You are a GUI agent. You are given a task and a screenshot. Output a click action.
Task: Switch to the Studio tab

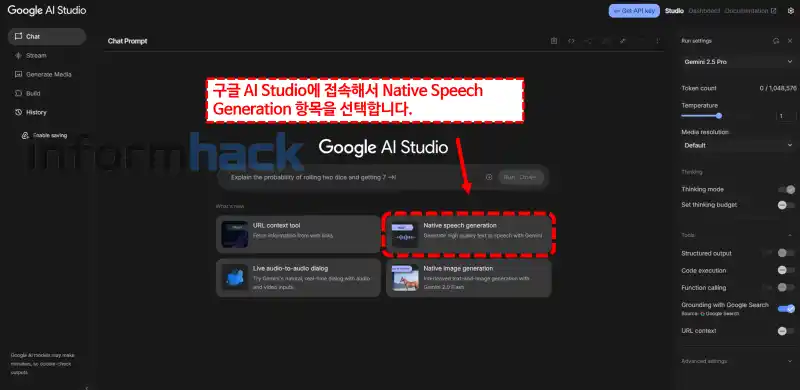click(674, 11)
